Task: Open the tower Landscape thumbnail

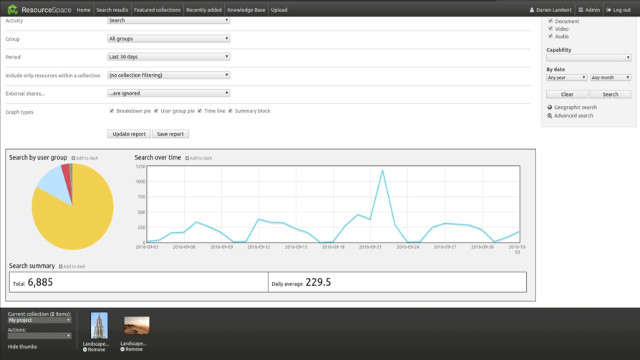Action: coord(99,325)
